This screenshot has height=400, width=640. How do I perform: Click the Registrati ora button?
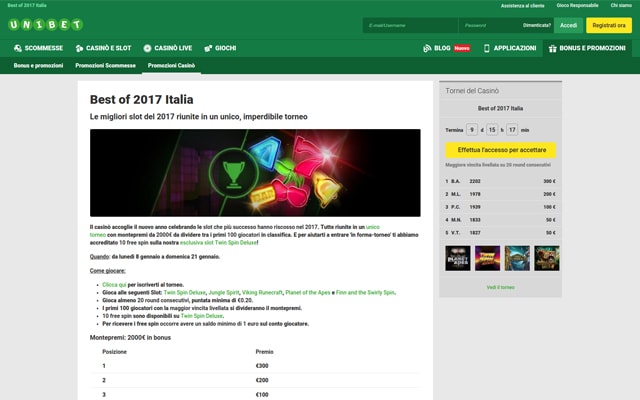click(x=609, y=25)
